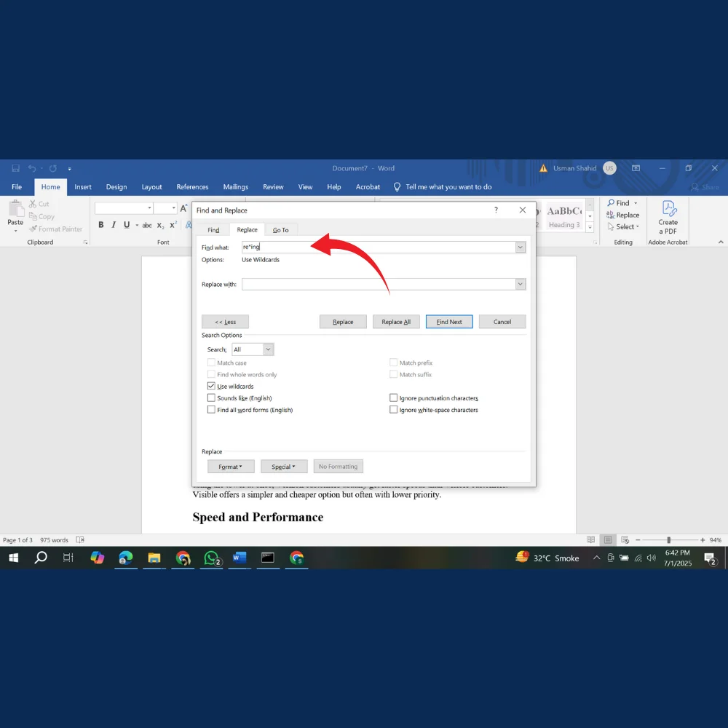This screenshot has width=728, height=728.
Task: Switch to the Find tab in dialog
Action: pos(213,230)
